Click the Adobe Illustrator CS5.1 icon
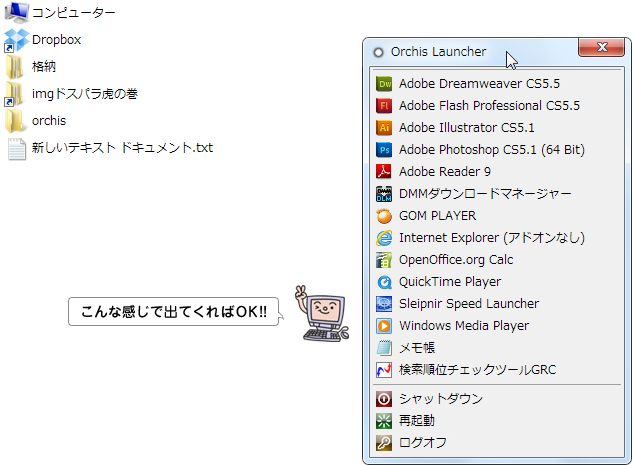Image resolution: width=632 pixels, height=465 pixels. (384, 128)
